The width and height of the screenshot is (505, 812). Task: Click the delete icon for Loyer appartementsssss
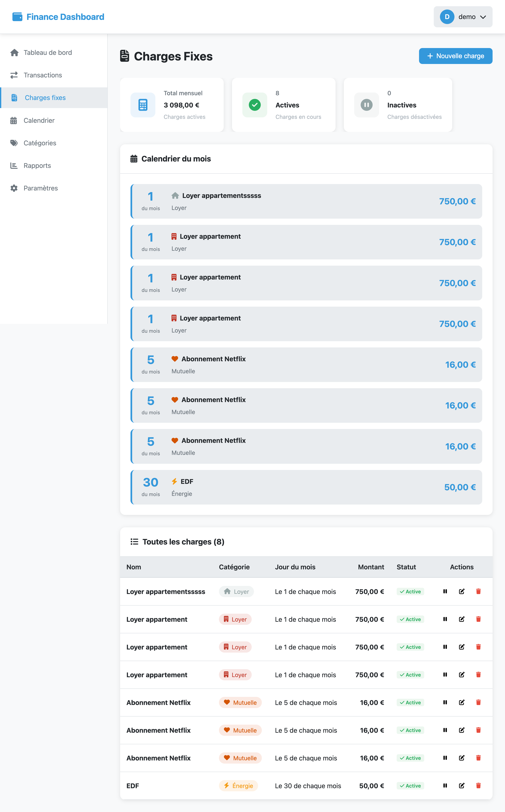click(479, 591)
